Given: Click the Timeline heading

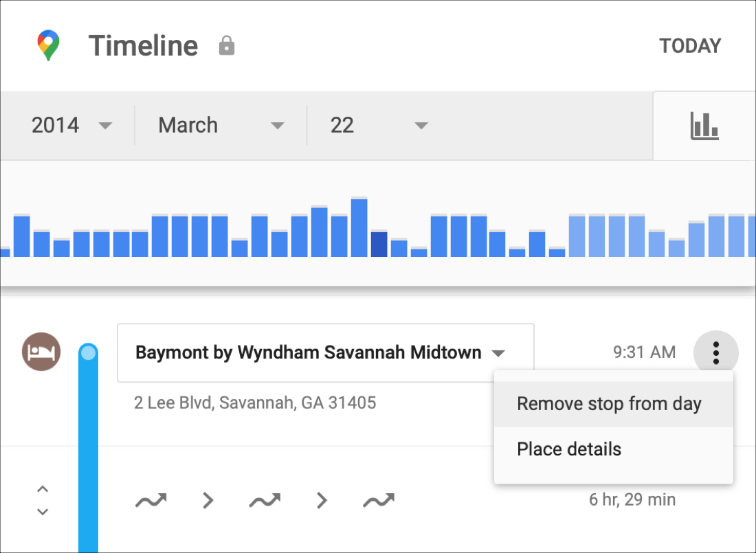Looking at the screenshot, I should pyautogui.click(x=143, y=46).
